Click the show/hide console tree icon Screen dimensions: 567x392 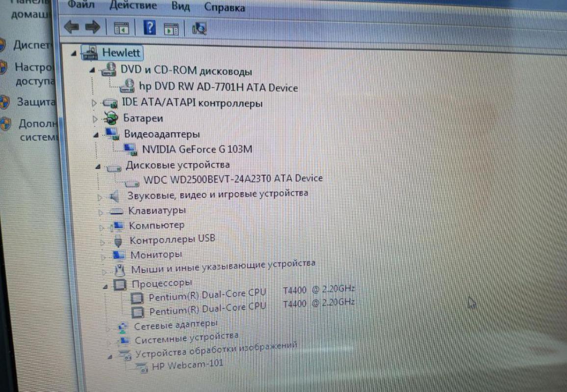pos(121,28)
